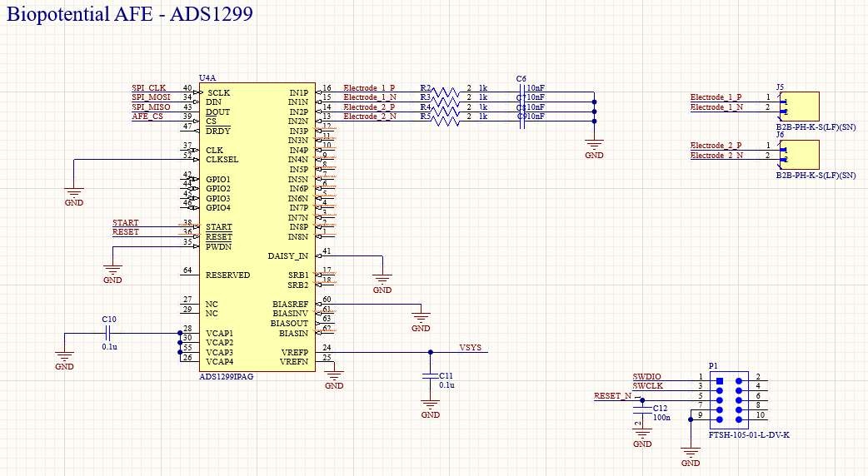Click the RESET net label left of pin 36
Screen dimensions: 868x476
pyautogui.click(x=126, y=231)
